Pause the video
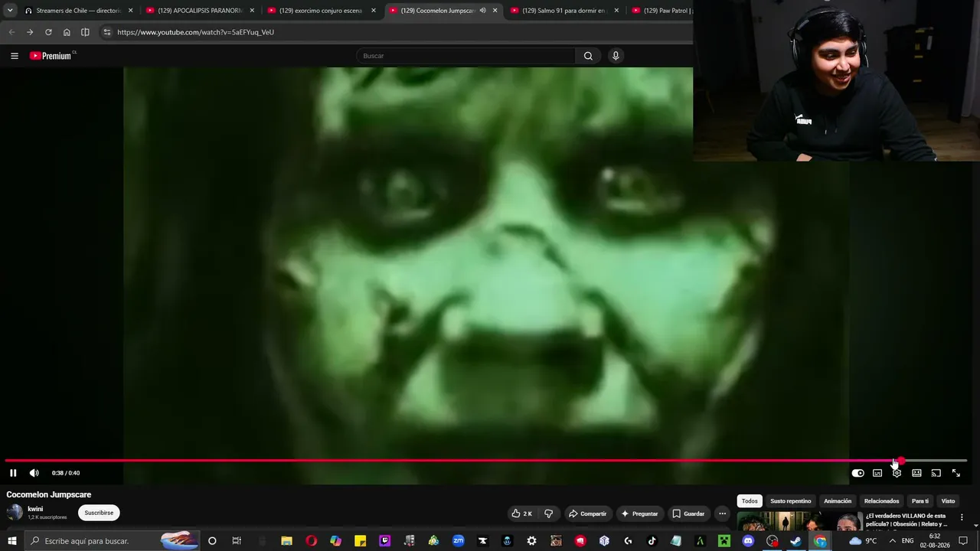 [x=13, y=473]
